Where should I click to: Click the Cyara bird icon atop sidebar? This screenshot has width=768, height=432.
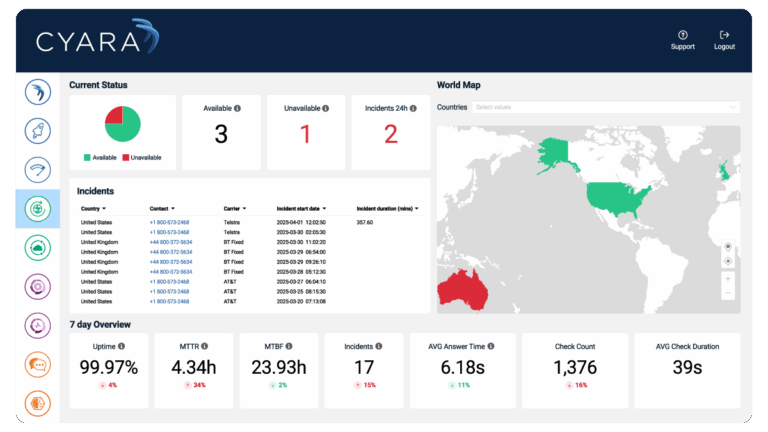[x=38, y=92]
